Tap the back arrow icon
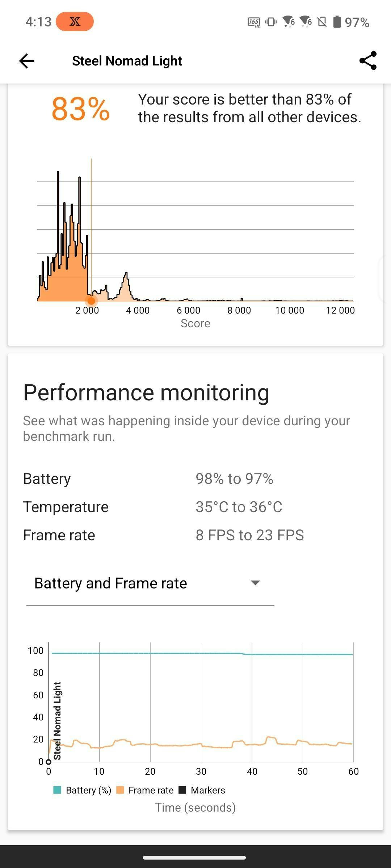 (x=27, y=61)
